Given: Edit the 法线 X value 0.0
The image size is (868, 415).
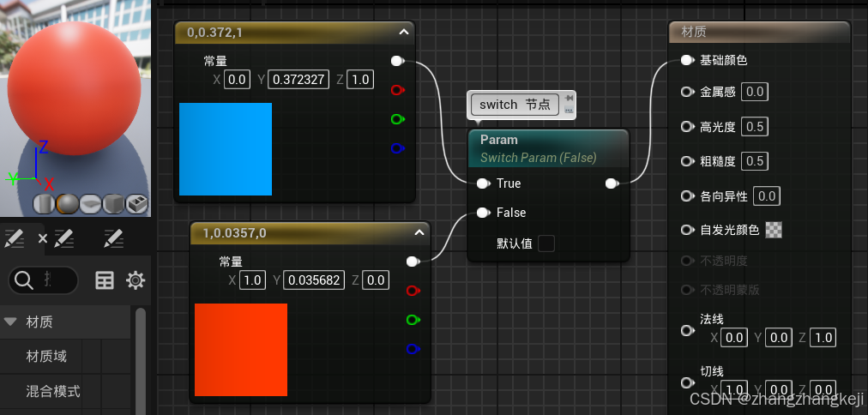Looking at the screenshot, I should [734, 338].
